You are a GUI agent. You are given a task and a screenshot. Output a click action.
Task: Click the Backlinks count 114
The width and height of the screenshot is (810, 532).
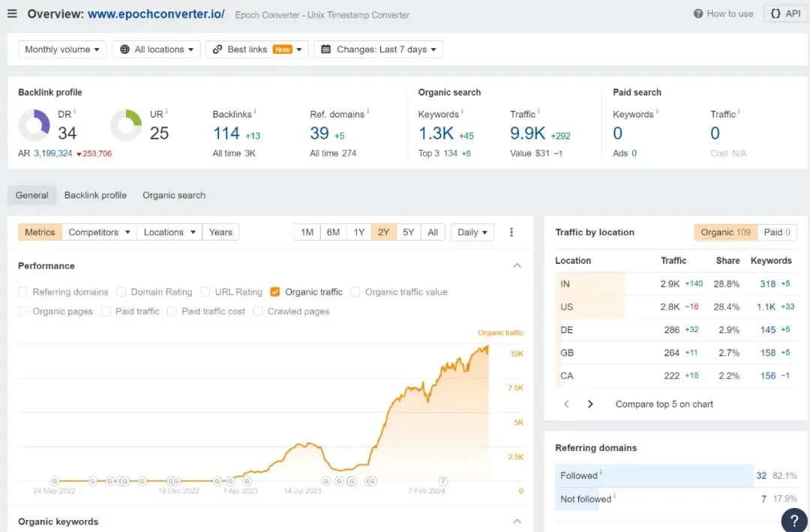[226, 133]
